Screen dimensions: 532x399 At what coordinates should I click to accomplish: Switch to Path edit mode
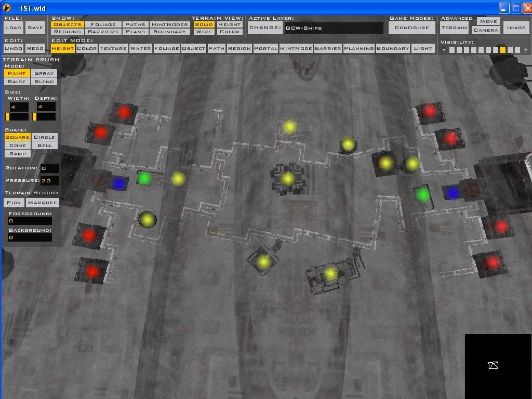click(x=217, y=48)
